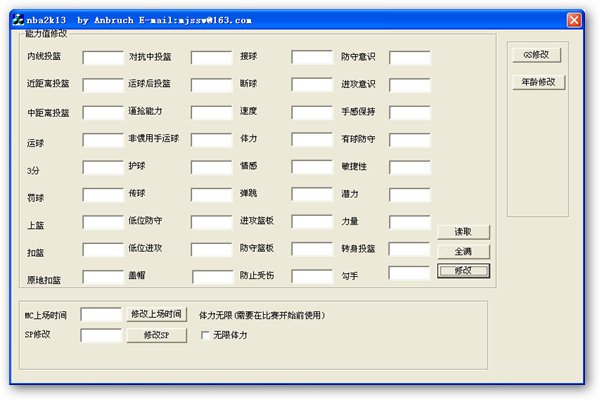Click the 内线投篮 label text
The height and width of the screenshot is (400, 600).
coord(44,56)
